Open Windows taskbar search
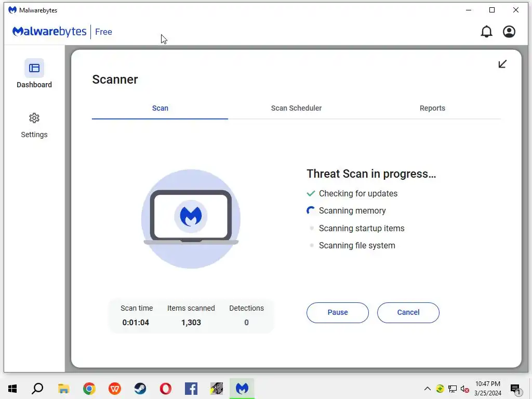 pyautogui.click(x=37, y=389)
